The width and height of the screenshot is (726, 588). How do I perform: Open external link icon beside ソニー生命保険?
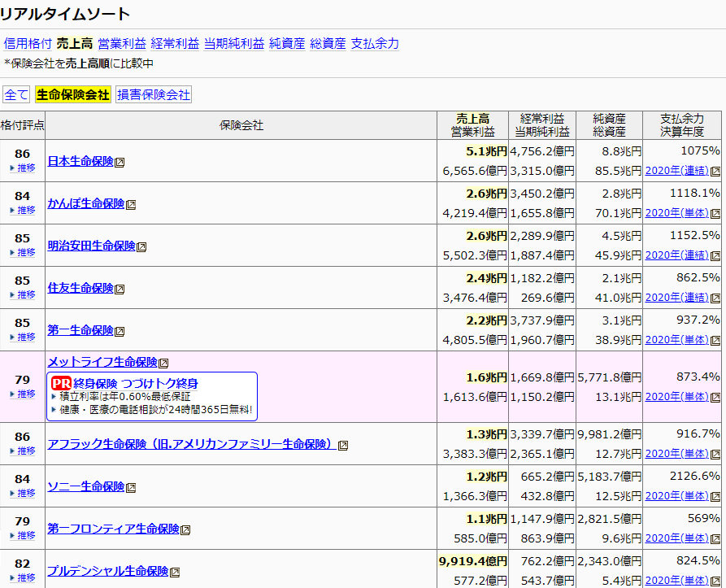131,487
